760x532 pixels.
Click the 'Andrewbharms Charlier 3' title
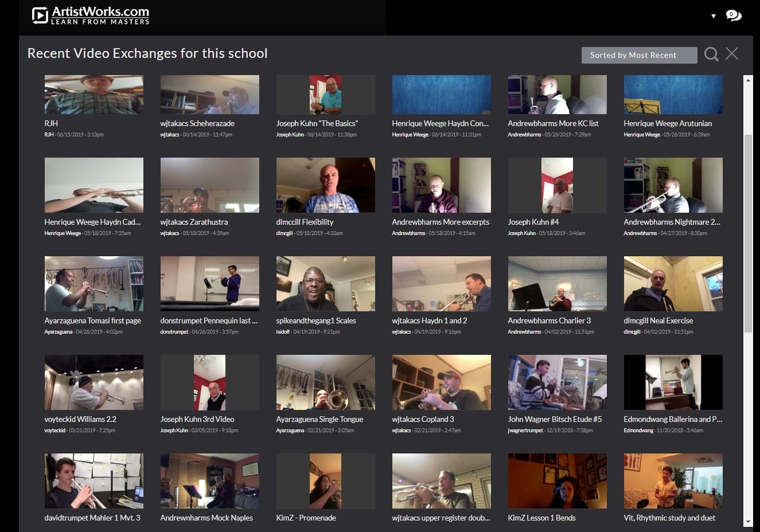coord(549,320)
